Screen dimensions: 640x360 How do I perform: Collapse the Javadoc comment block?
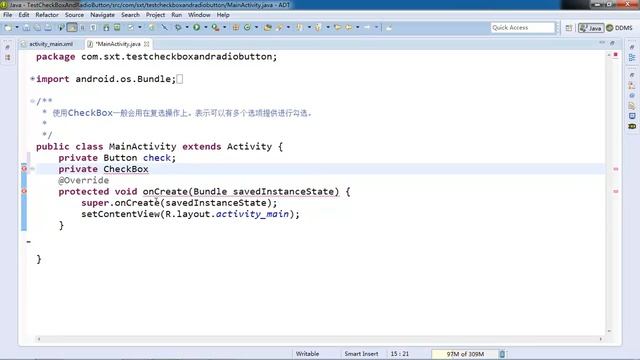pos(32,101)
